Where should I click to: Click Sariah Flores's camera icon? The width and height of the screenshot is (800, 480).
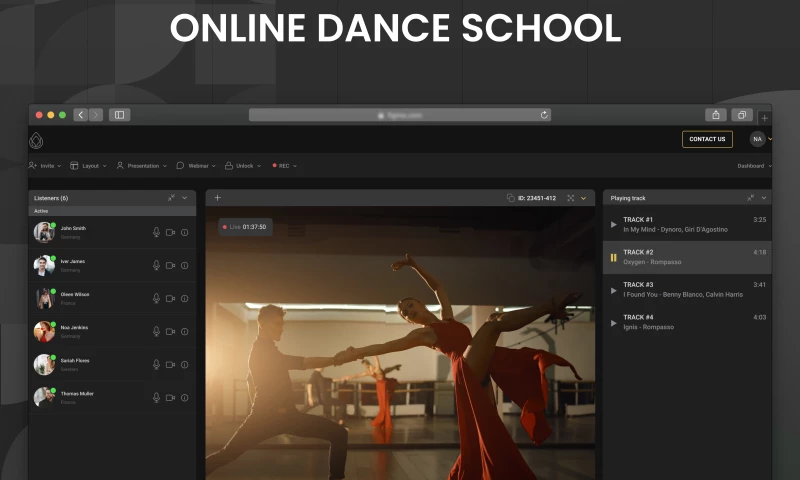170,365
